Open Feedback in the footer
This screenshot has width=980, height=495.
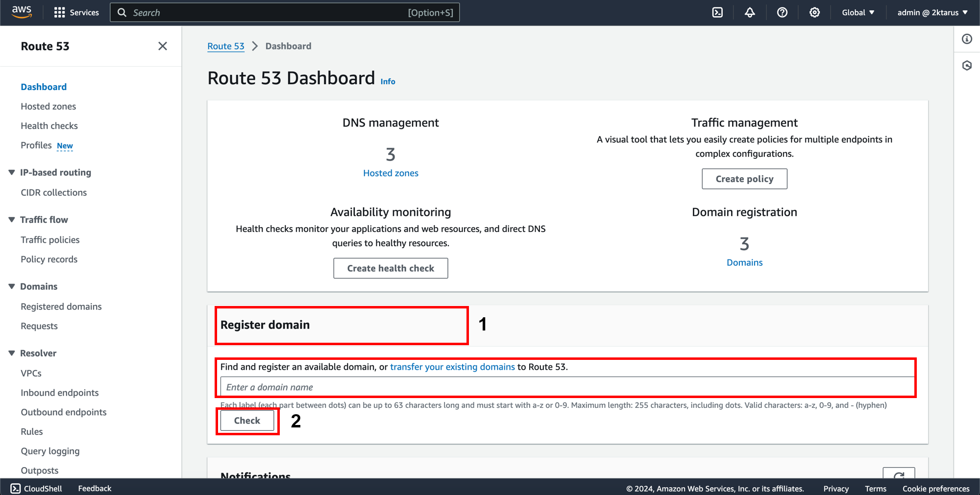(x=95, y=488)
